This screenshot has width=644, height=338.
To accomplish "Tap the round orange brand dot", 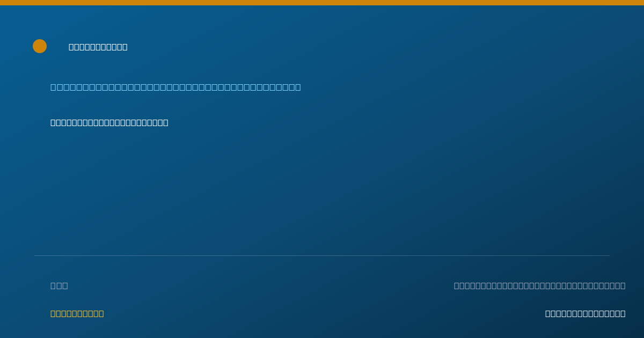I will pyautogui.click(x=40, y=46).
